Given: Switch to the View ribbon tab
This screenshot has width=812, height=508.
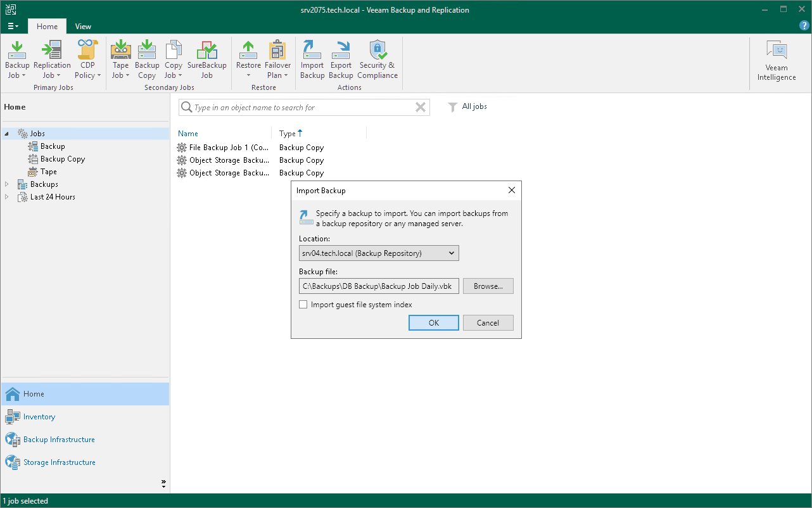Looking at the screenshot, I should coord(83,27).
